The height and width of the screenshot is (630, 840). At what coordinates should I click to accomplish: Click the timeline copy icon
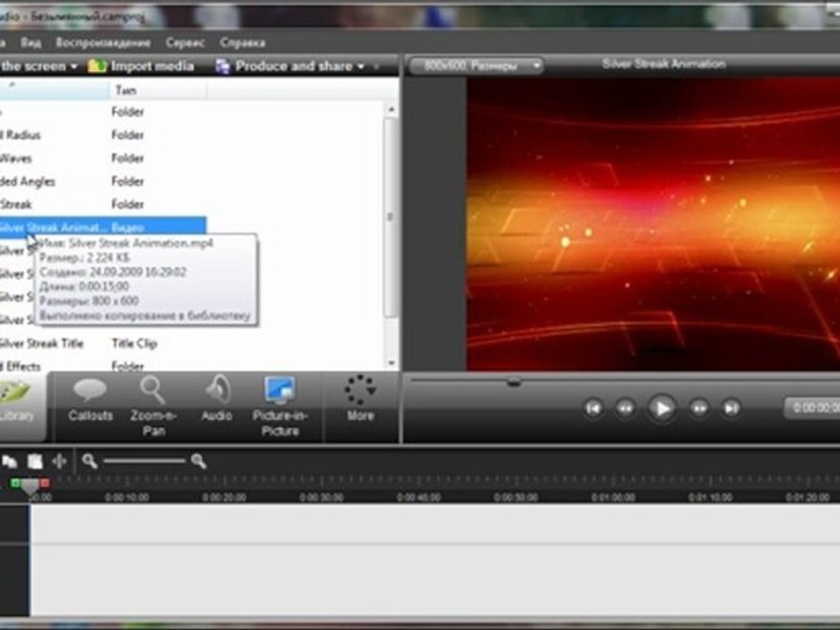coord(10,461)
